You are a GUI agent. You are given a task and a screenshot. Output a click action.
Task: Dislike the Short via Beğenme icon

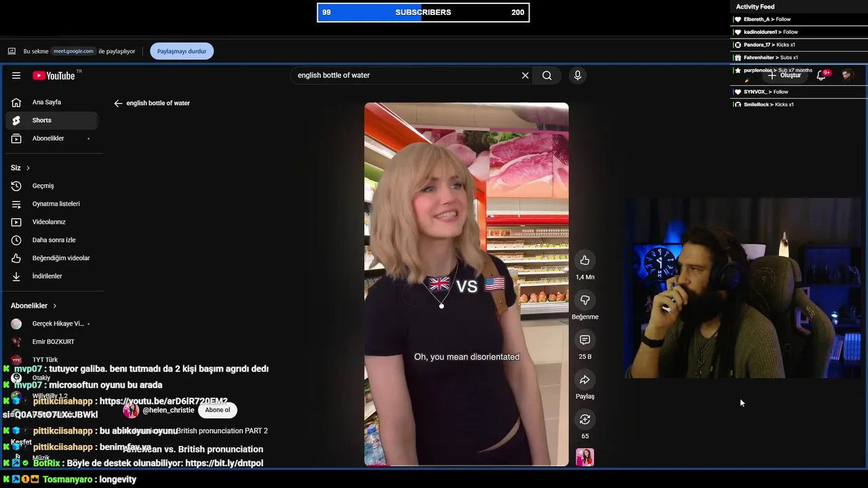coord(585,300)
